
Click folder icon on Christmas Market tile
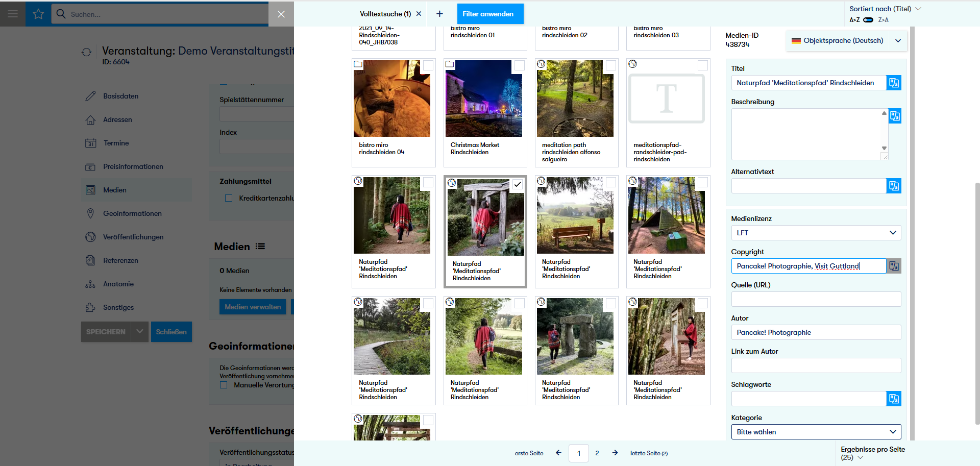(x=450, y=64)
